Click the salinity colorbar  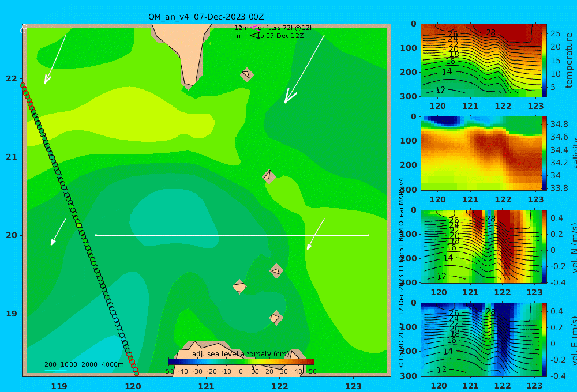[545, 153]
